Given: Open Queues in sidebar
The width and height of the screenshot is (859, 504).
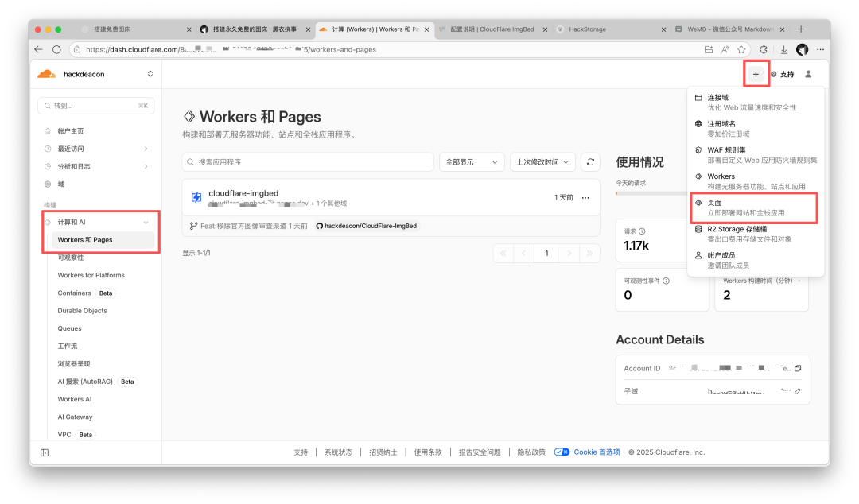Looking at the screenshot, I should coord(69,328).
